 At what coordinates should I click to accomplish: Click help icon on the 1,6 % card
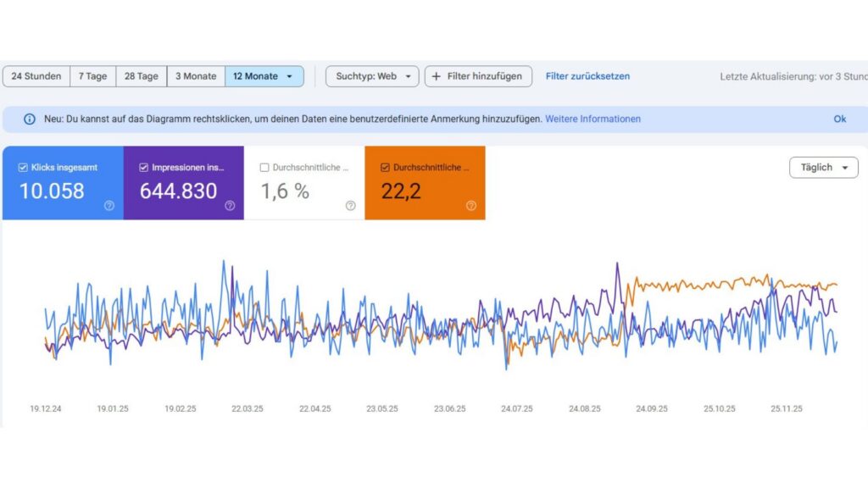click(350, 205)
